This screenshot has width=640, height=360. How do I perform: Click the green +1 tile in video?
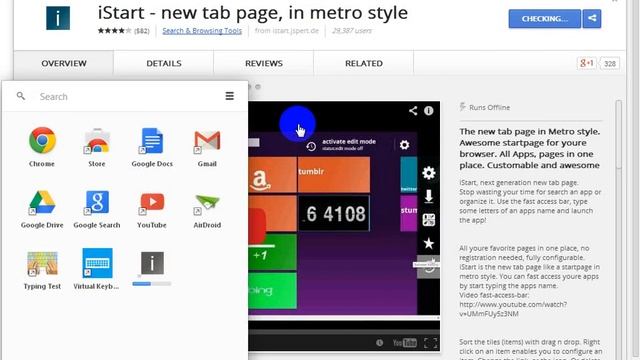click(272, 251)
